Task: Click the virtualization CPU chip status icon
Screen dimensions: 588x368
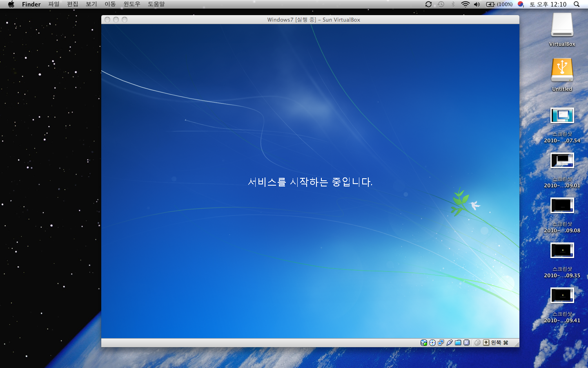Action: (467, 343)
